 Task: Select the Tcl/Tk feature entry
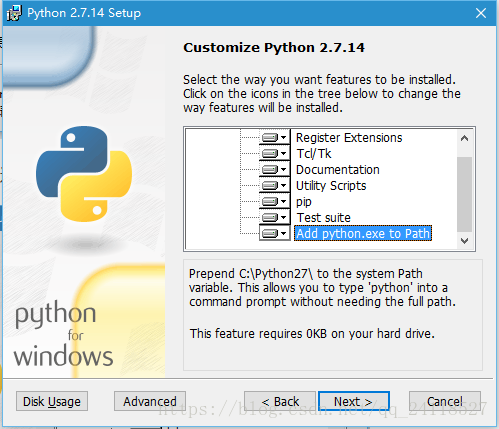[x=314, y=154]
